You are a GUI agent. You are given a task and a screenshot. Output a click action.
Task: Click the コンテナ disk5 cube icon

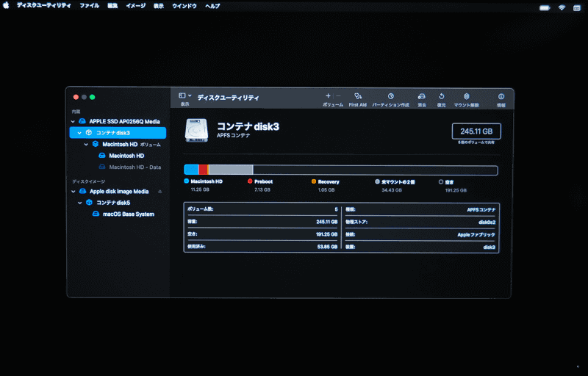point(89,202)
